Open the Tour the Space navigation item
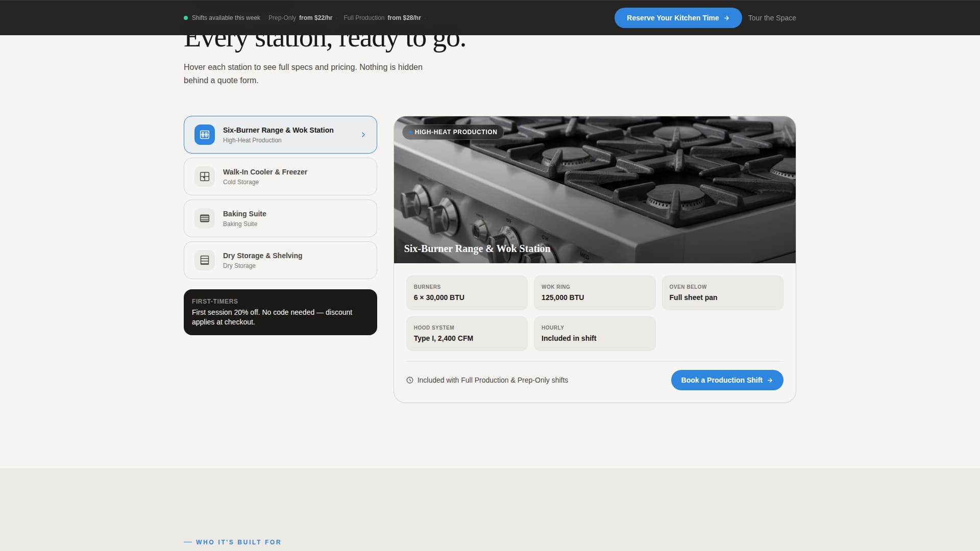Image resolution: width=980 pixels, height=551 pixels. coord(771,17)
